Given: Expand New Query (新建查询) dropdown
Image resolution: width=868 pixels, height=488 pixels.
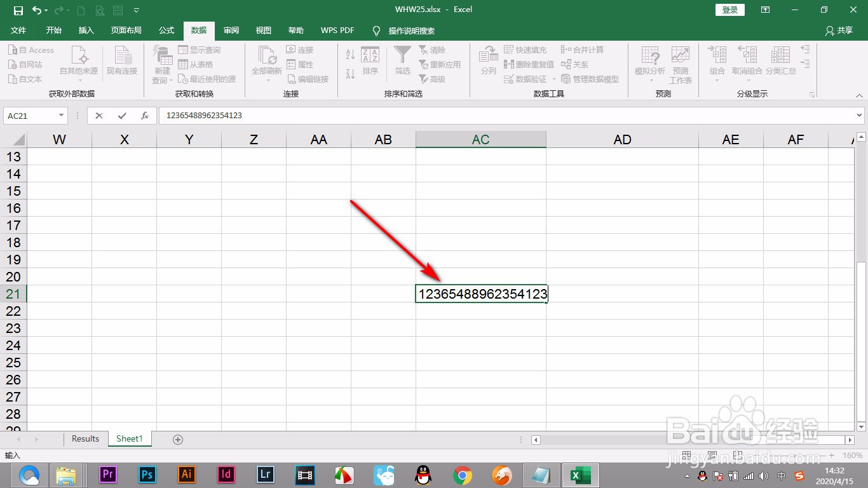Looking at the screenshot, I should 172,81.
